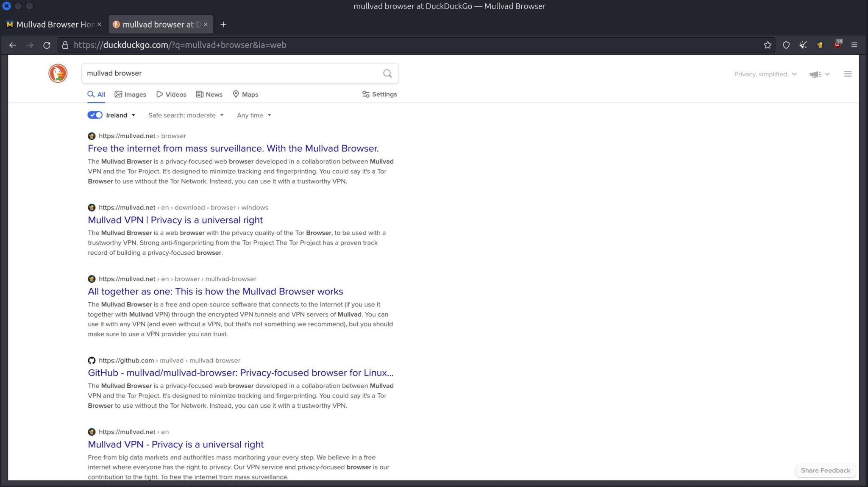Open the Mullvad extension icon in toolbar
868x487 pixels.
tap(820, 45)
